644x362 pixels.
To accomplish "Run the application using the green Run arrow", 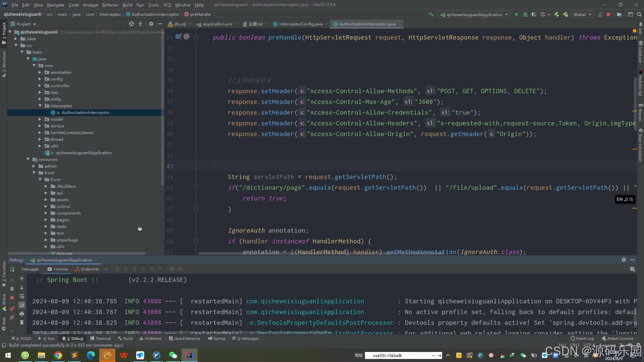I will (517, 14).
